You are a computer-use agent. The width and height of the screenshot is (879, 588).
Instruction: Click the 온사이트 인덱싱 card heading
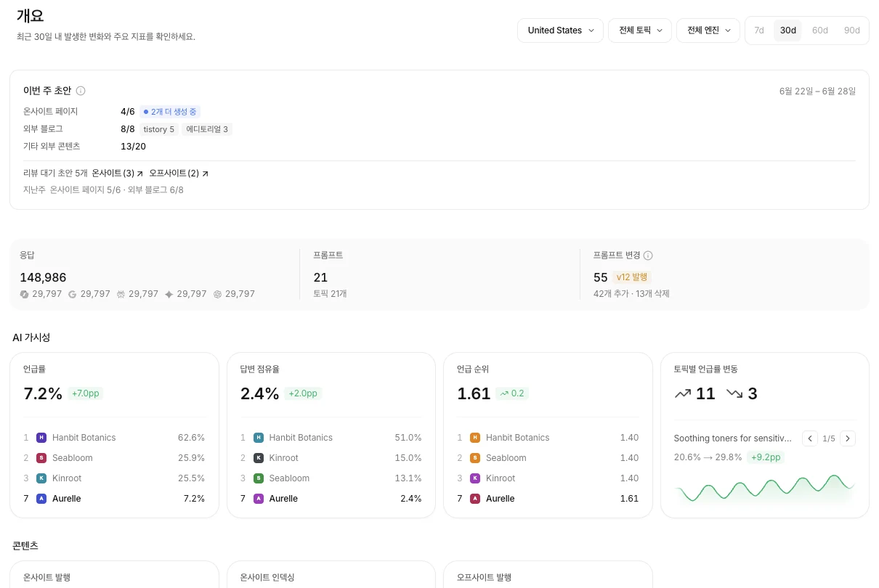click(267, 578)
